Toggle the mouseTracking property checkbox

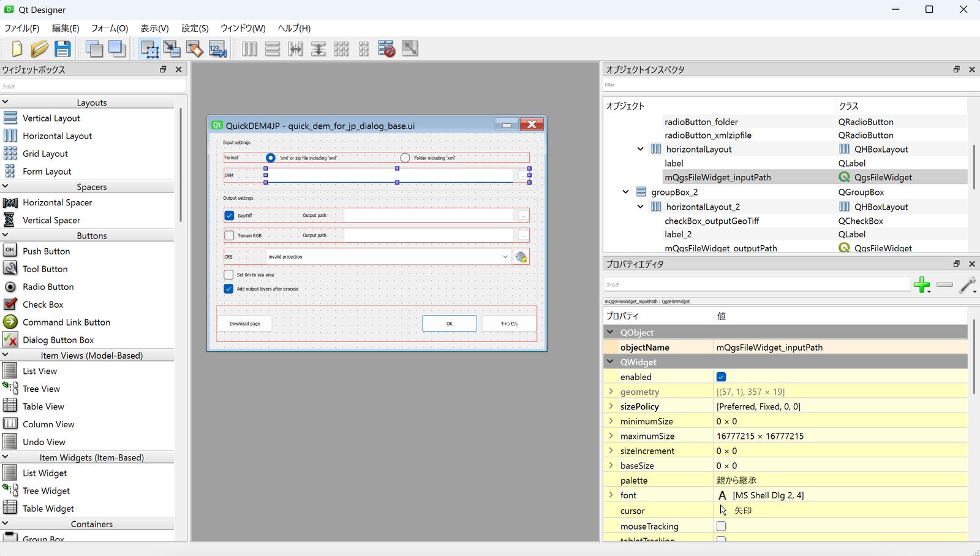click(721, 526)
